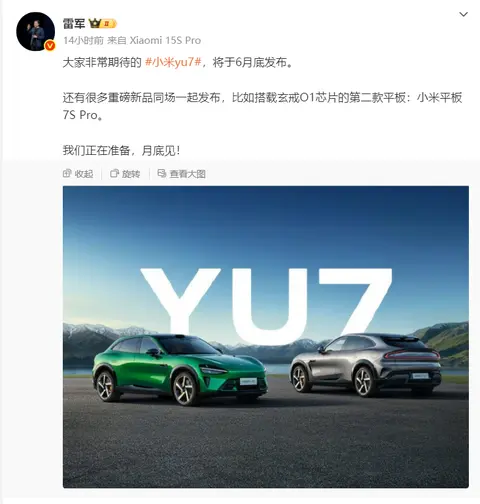Click the Xiaomi 15S Pro source link
The image size is (480, 504).
(x=165, y=40)
